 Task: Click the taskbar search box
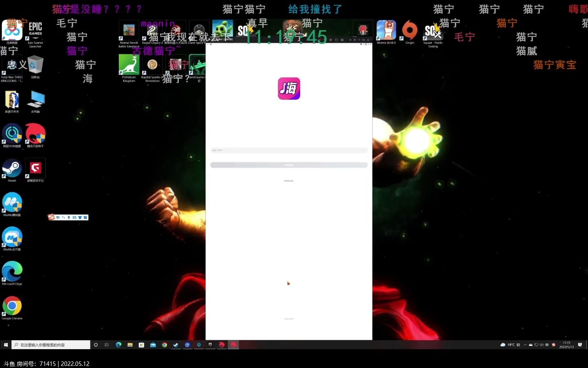click(x=51, y=345)
